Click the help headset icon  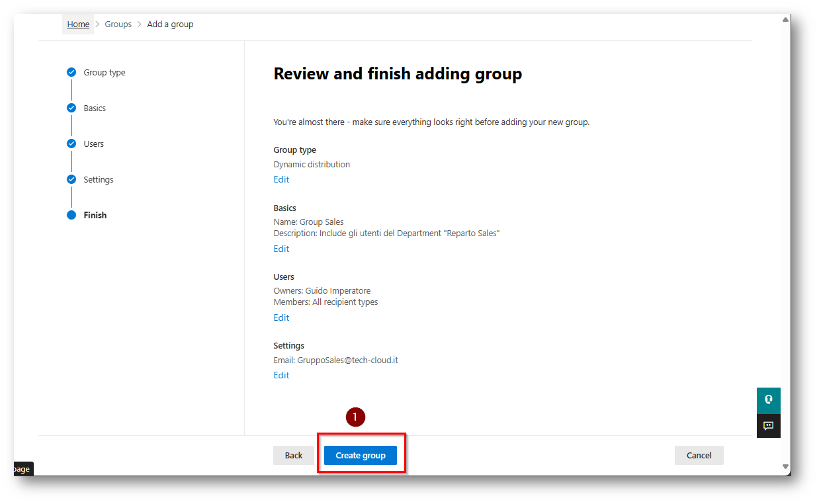coord(768,399)
